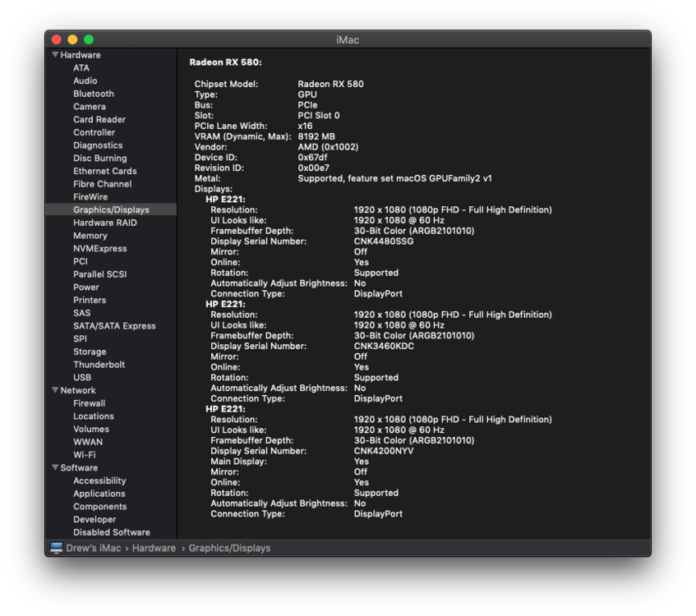Click the computer icon in the path bar
Image resolution: width=696 pixels, height=616 pixels.
tap(56, 548)
